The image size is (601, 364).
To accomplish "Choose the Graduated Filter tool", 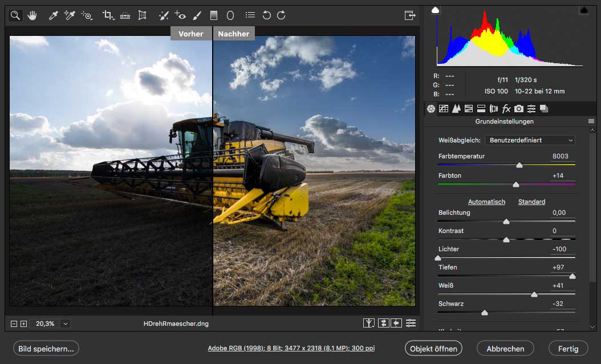I will (214, 15).
